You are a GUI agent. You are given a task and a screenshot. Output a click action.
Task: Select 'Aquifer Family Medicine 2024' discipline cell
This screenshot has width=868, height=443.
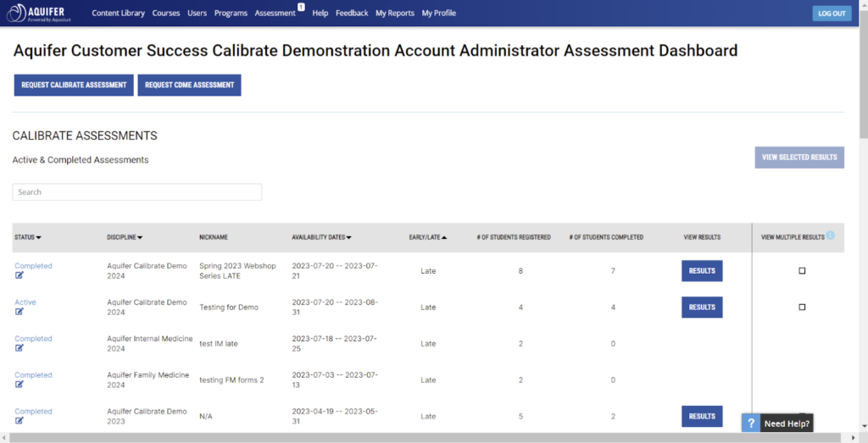[147, 380]
